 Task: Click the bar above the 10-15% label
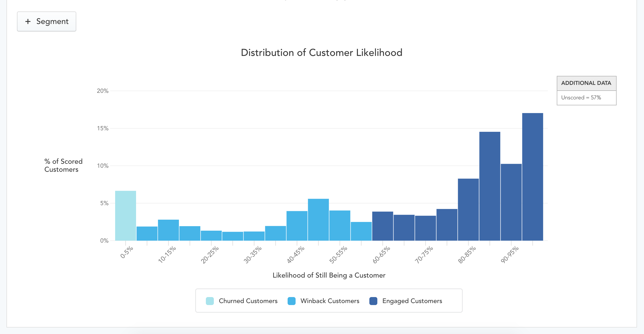168,230
